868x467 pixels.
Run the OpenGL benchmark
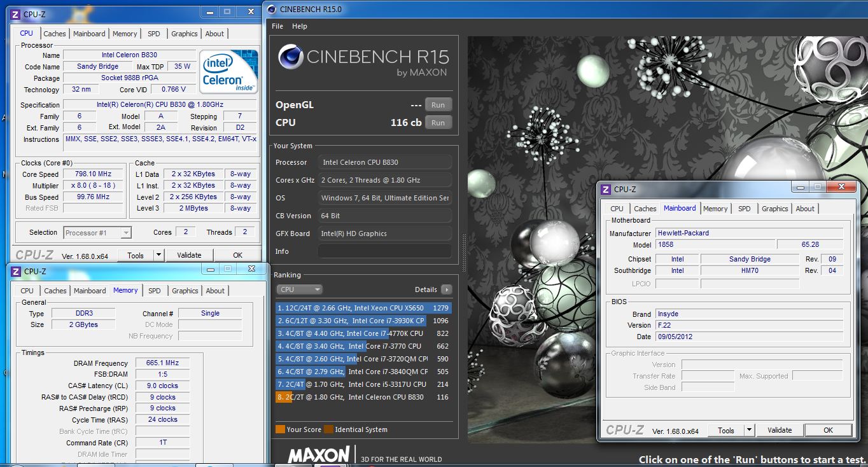pos(438,105)
